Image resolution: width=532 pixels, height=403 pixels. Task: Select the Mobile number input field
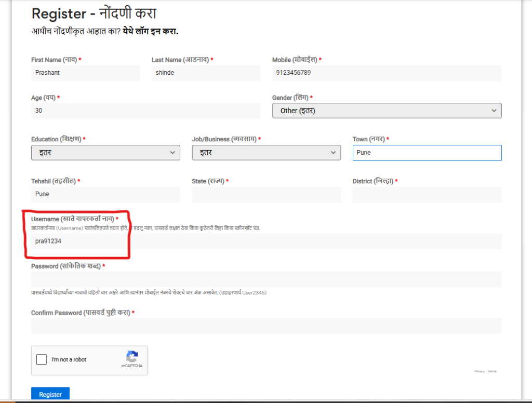click(387, 73)
